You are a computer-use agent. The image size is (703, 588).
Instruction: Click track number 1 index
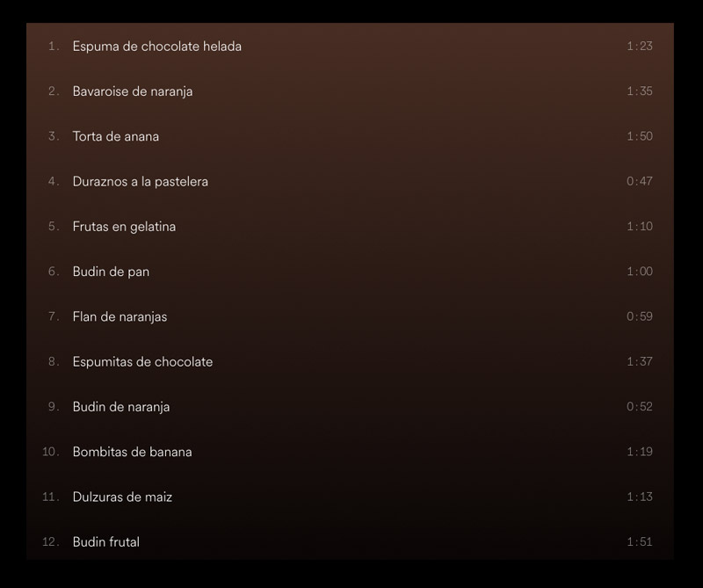coord(54,47)
